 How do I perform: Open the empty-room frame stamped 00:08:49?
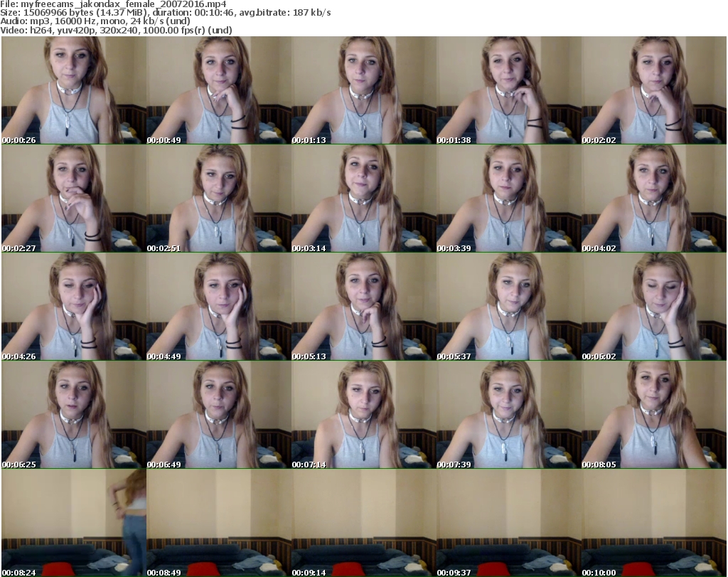(219, 523)
